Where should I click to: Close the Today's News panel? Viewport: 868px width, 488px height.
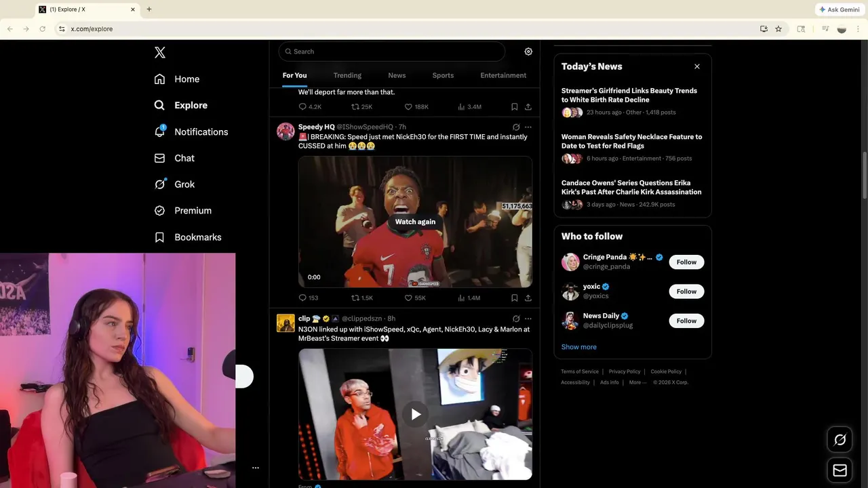point(697,66)
